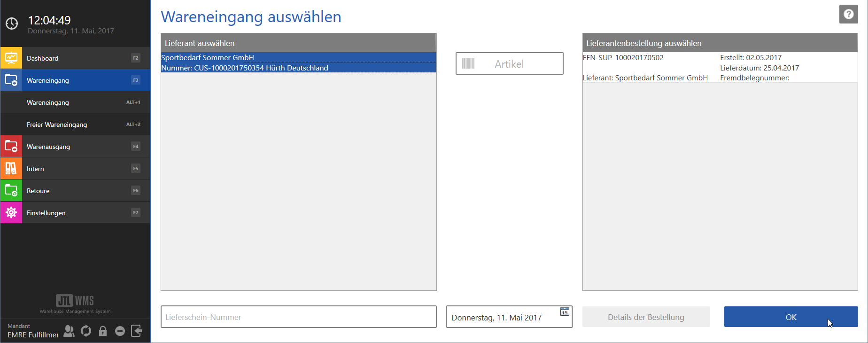Confirm with the OK button

tap(790, 317)
